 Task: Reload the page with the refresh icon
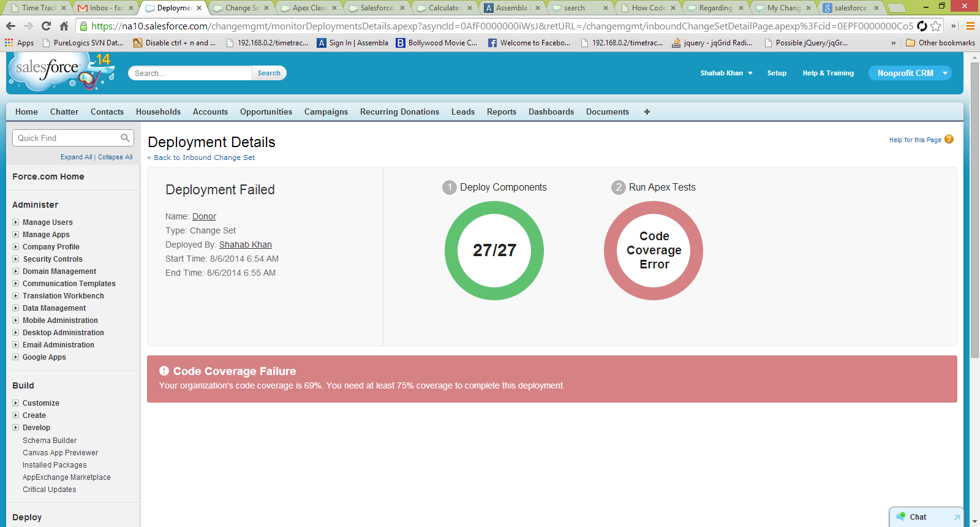(x=46, y=26)
